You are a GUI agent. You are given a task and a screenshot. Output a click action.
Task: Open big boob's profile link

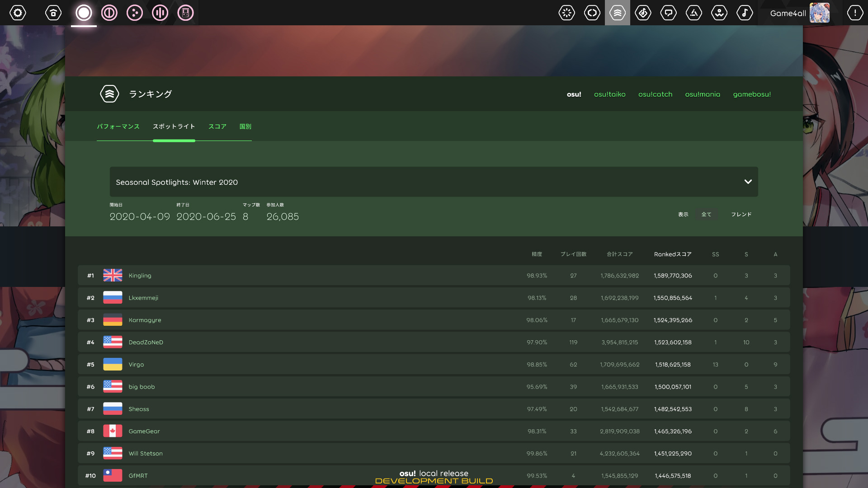pos(142,386)
